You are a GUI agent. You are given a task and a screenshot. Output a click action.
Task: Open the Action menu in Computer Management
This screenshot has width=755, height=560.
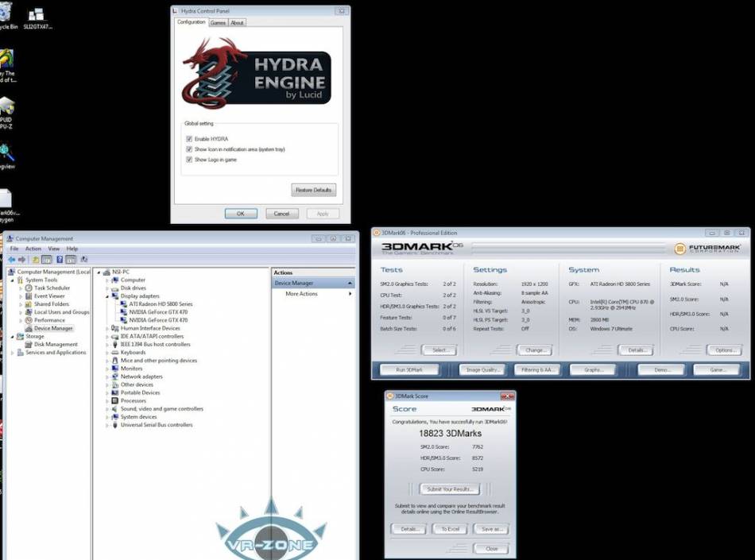(x=33, y=249)
